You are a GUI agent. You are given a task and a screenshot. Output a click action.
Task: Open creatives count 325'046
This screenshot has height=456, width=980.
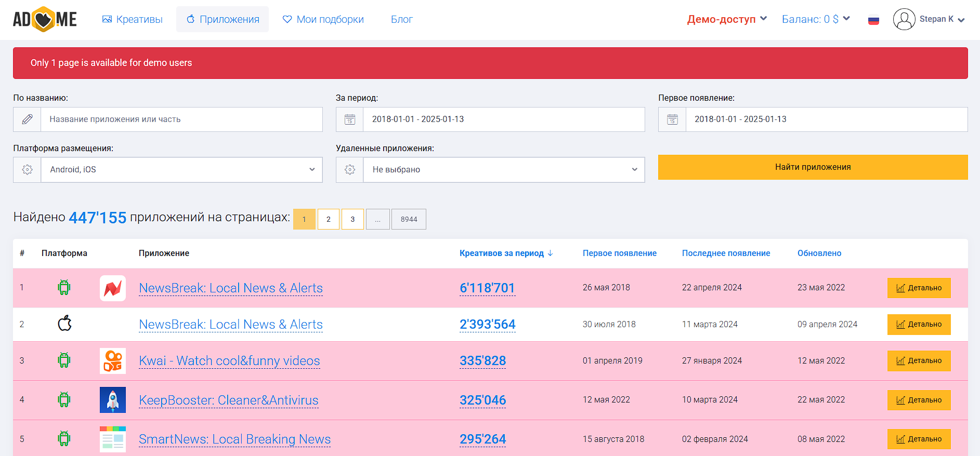(482, 400)
